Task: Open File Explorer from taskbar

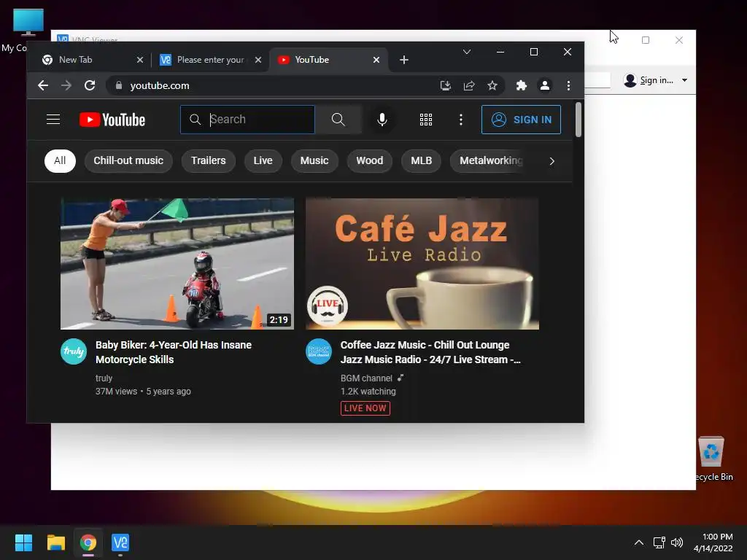Action: point(55,542)
